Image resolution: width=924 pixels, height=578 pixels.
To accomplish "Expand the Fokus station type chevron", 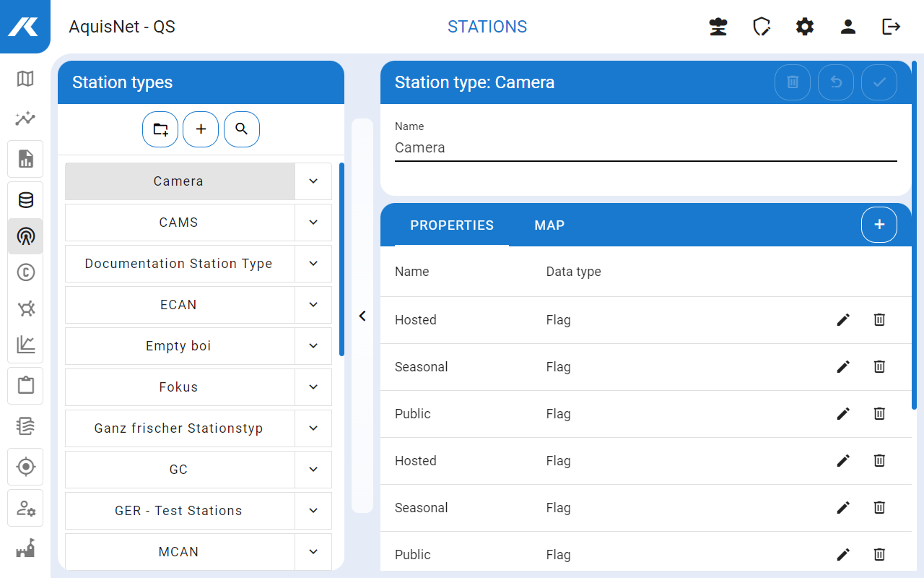I will (313, 387).
